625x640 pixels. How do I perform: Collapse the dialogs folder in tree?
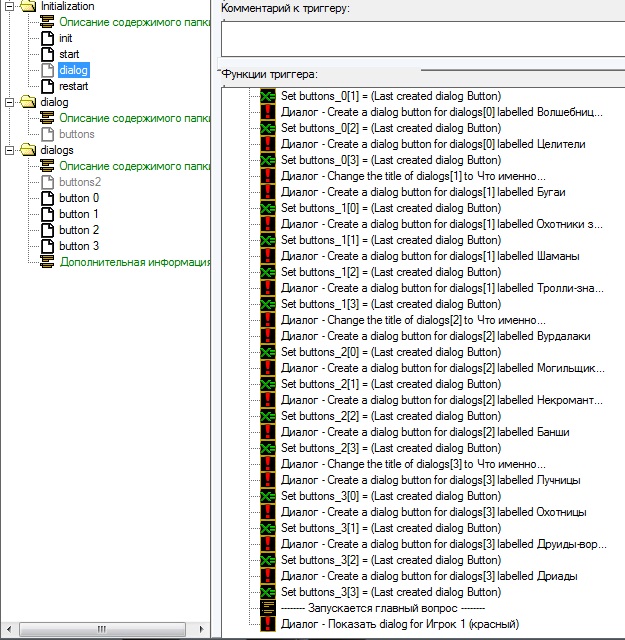(x=9, y=150)
